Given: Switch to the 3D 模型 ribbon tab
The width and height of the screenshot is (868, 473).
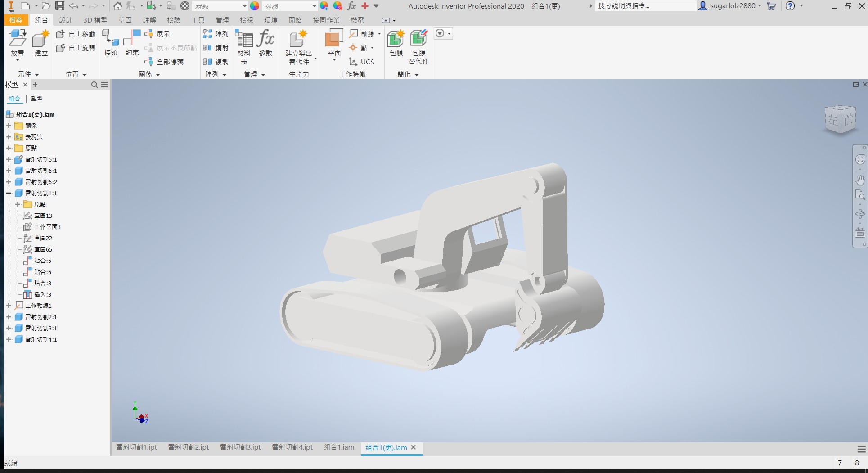Looking at the screenshot, I should [95, 20].
